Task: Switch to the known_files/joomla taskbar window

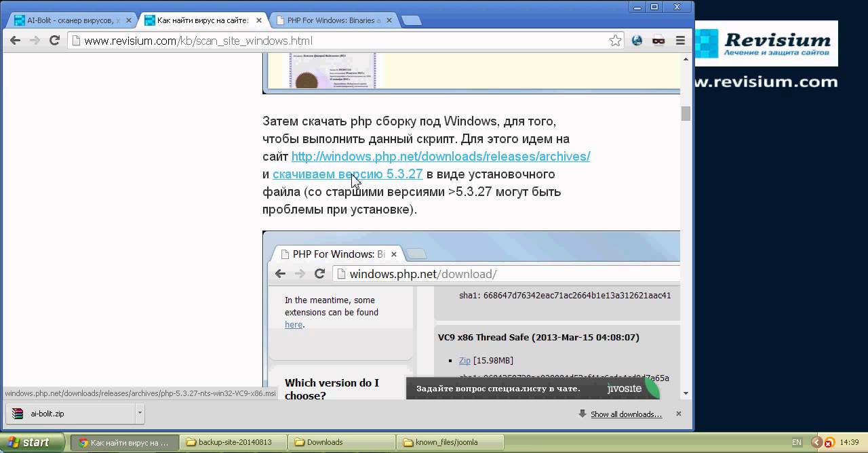Action: [x=451, y=442]
